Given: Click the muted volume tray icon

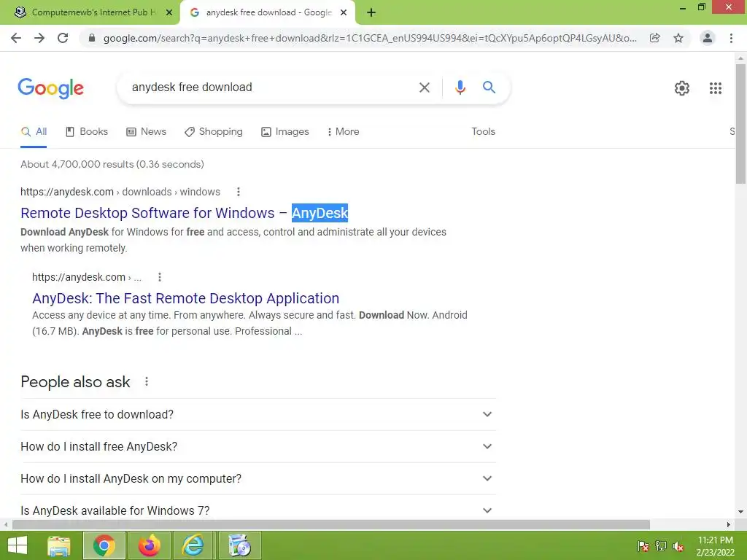Looking at the screenshot, I should coord(678,546).
